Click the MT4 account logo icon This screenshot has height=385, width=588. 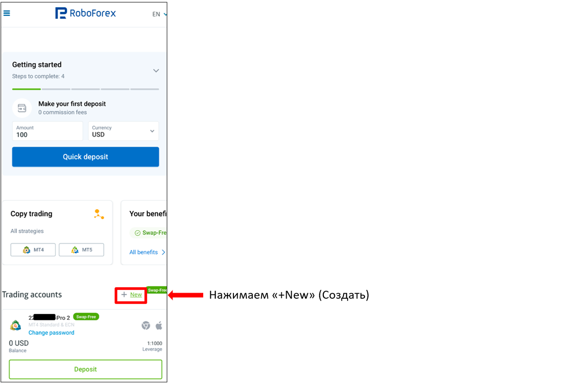(16, 325)
